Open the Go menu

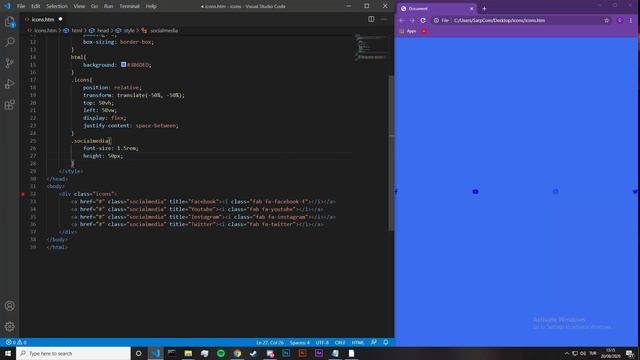(94, 6)
